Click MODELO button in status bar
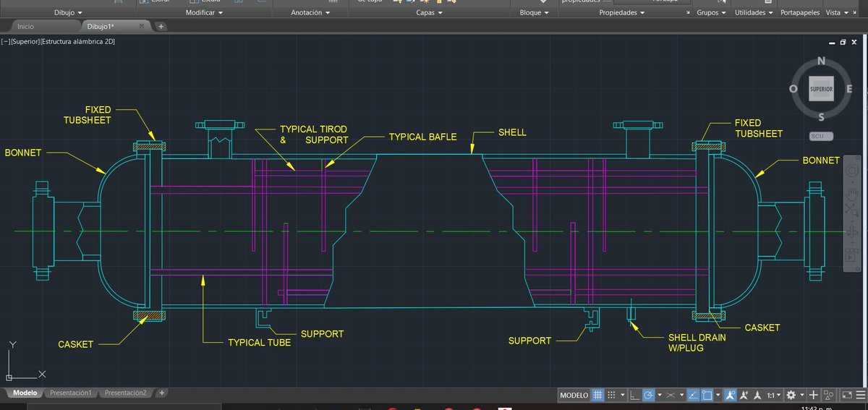Screen dimensions: 868x410 574,396
